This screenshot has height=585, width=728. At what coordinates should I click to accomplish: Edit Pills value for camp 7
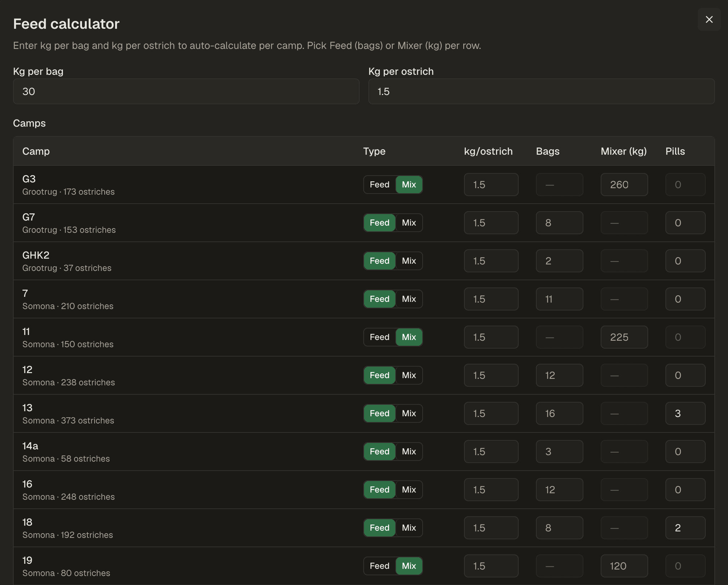click(x=685, y=299)
